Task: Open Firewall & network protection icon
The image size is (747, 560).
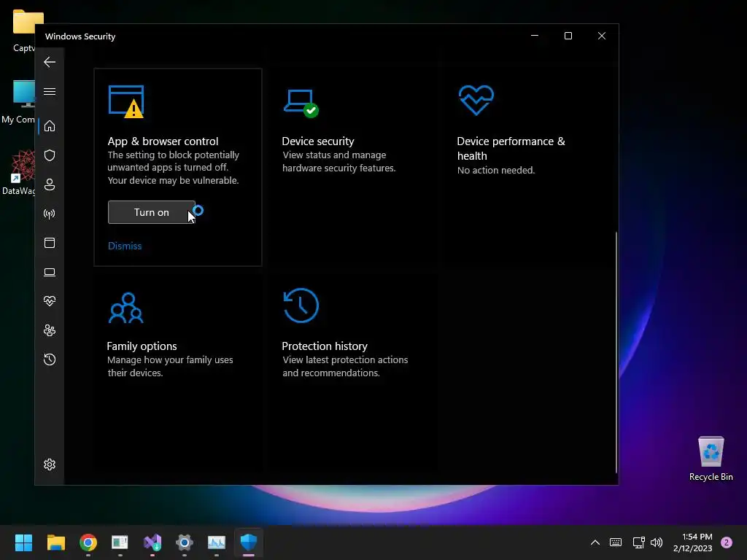Action: (50, 214)
